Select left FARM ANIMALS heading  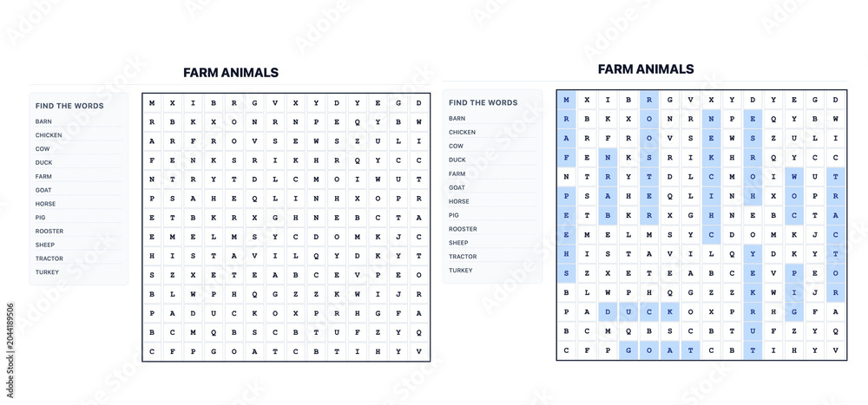231,73
